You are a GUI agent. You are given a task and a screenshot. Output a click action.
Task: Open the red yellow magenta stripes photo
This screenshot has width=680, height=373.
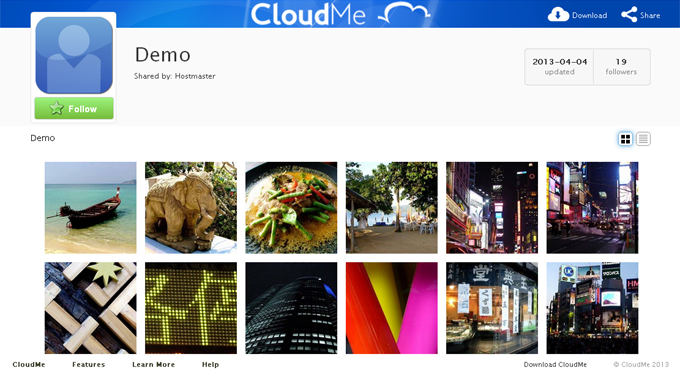click(392, 308)
